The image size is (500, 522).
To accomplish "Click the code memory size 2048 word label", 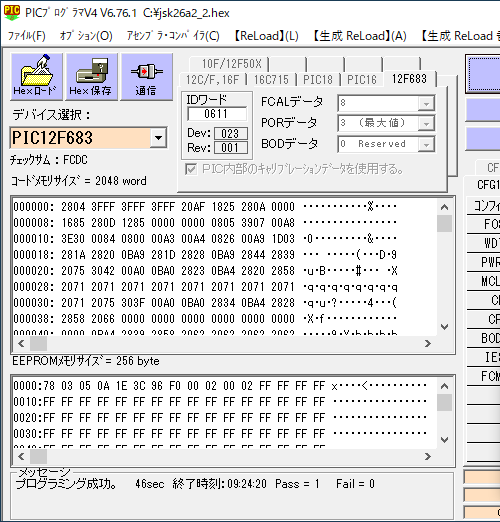I will click(79, 181).
